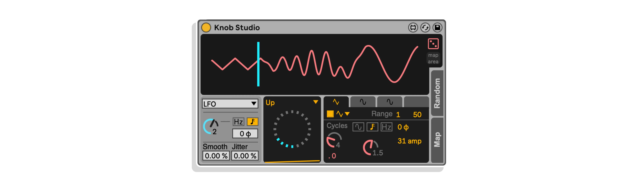Click the cyan playhead line in waveform

[x=258, y=64]
